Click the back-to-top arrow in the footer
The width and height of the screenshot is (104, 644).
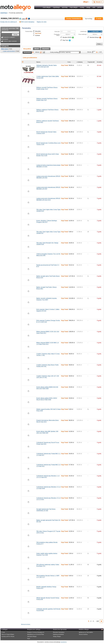[102, 629]
